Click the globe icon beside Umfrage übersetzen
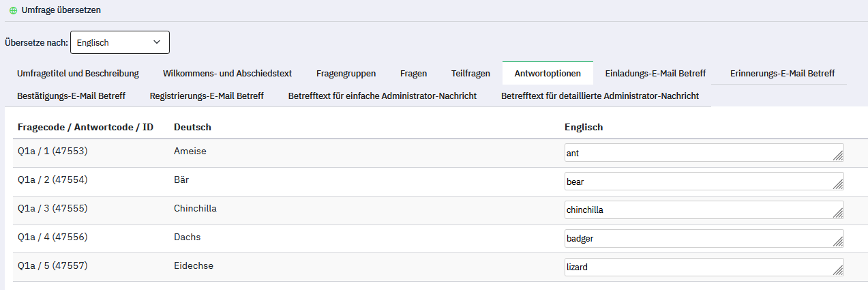 (x=13, y=11)
